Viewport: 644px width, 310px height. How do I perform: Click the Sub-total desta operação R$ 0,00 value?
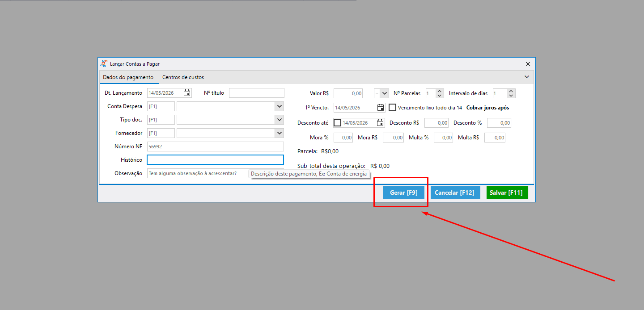[x=380, y=166]
